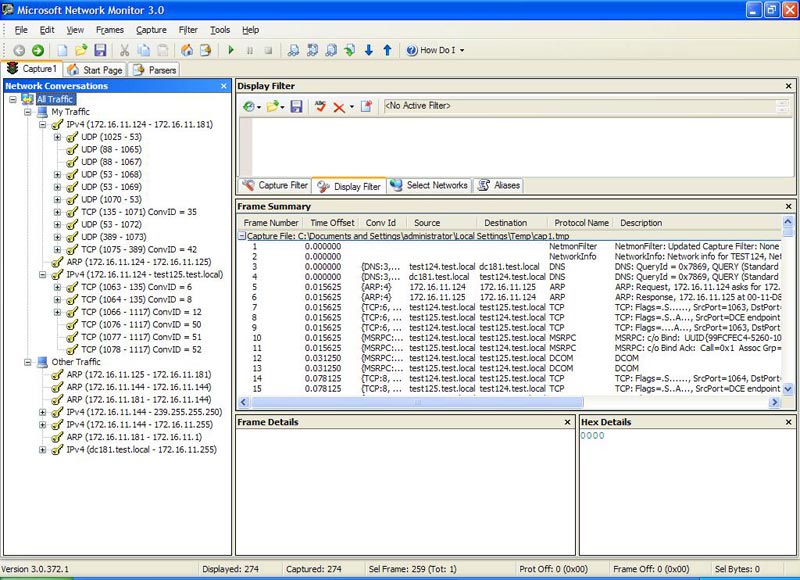The height and width of the screenshot is (580, 800).
Task: Click the Save capture floppy disk icon
Action: coord(100,50)
